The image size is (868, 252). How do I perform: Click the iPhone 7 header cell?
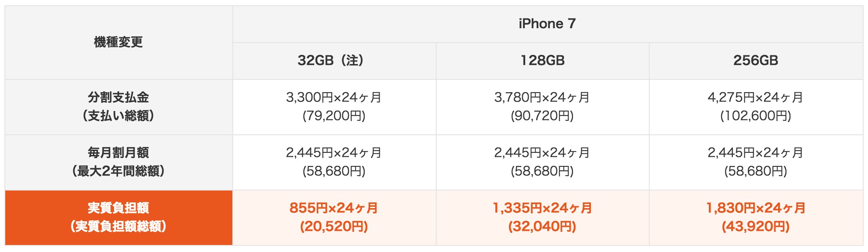click(548, 24)
